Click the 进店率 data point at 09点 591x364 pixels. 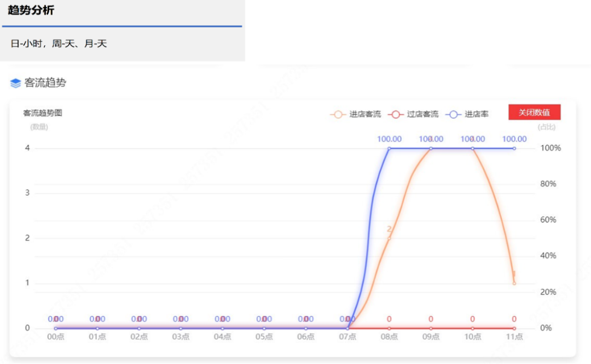point(431,148)
